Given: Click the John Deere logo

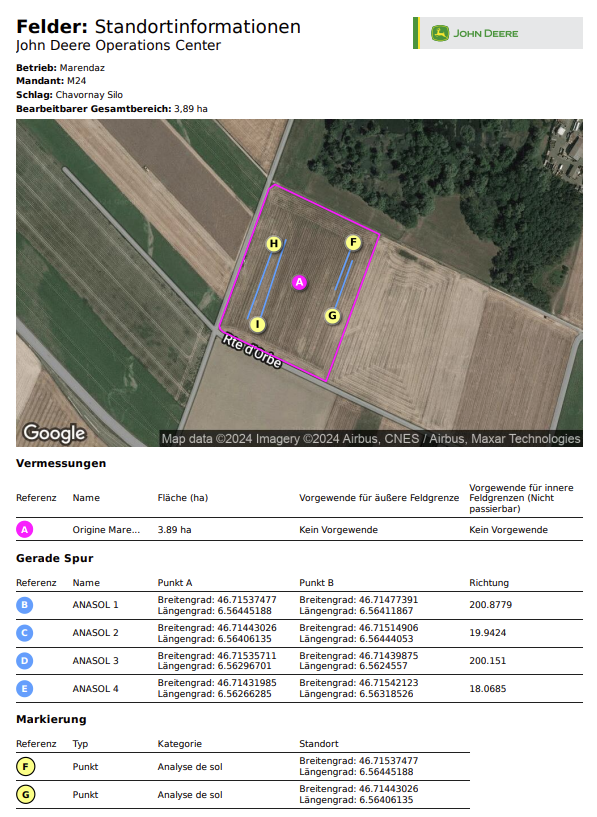Looking at the screenshot, I should (475, 33).
